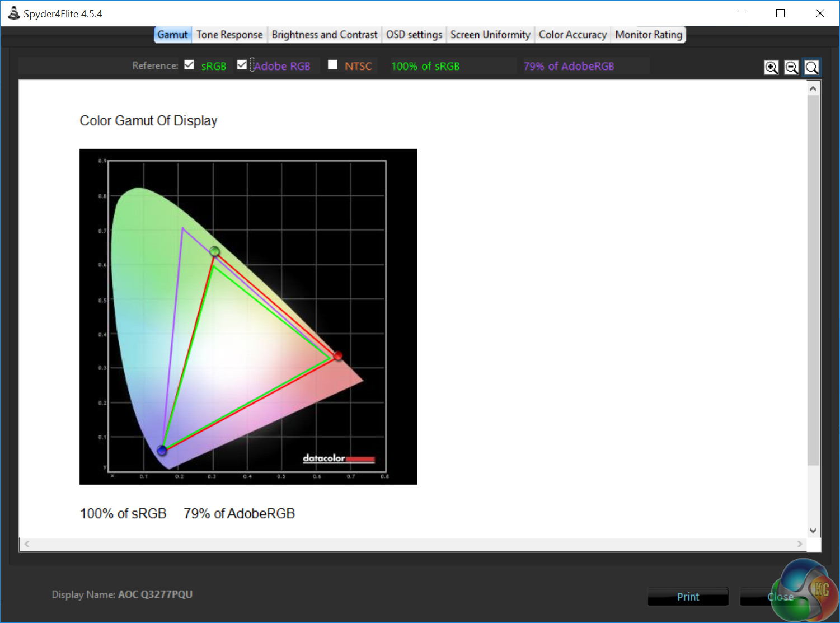The height and width of the screenshot is (623, 840).
Task: Uncheck the sRGB reference checkbox
Action: 189,65
